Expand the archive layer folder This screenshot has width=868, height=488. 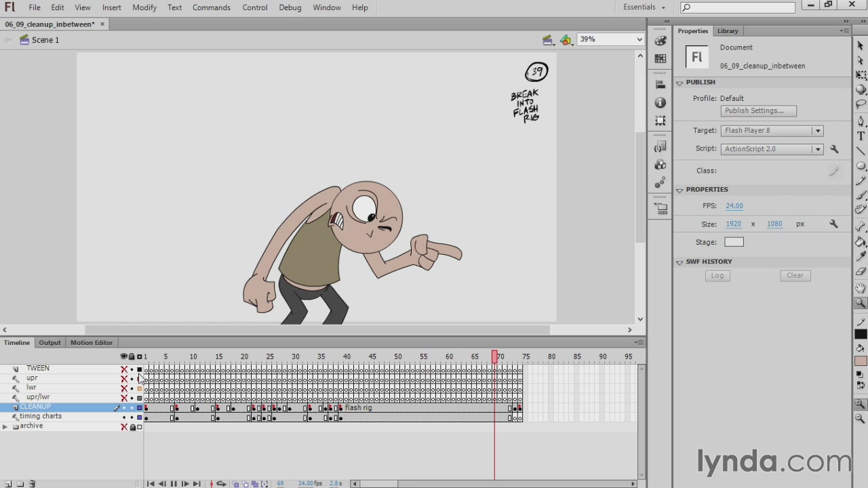coord(5,426)
